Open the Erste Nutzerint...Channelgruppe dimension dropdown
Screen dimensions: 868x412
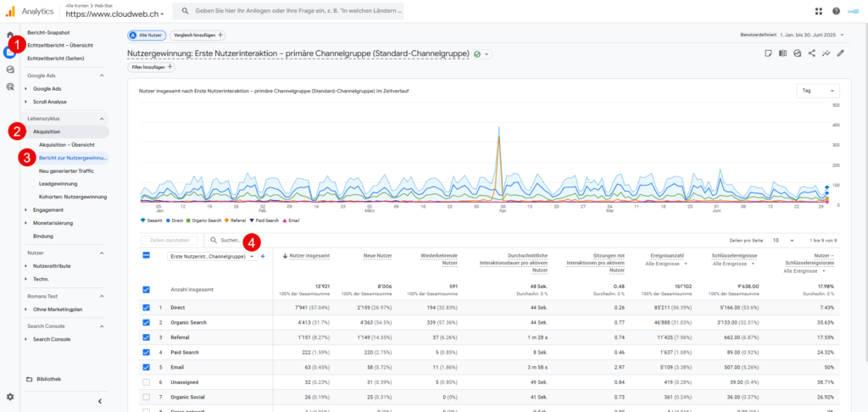click(213, 256)
